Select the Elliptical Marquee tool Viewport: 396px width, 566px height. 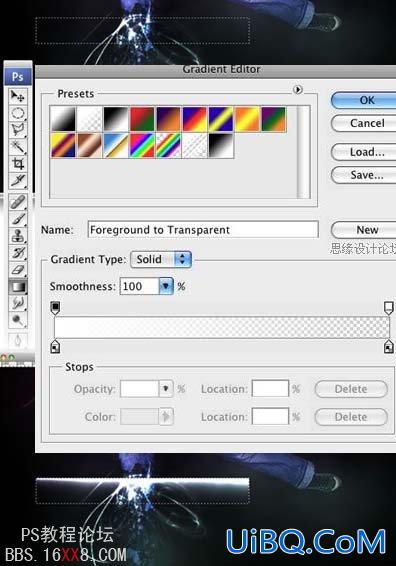pos(17,113)
